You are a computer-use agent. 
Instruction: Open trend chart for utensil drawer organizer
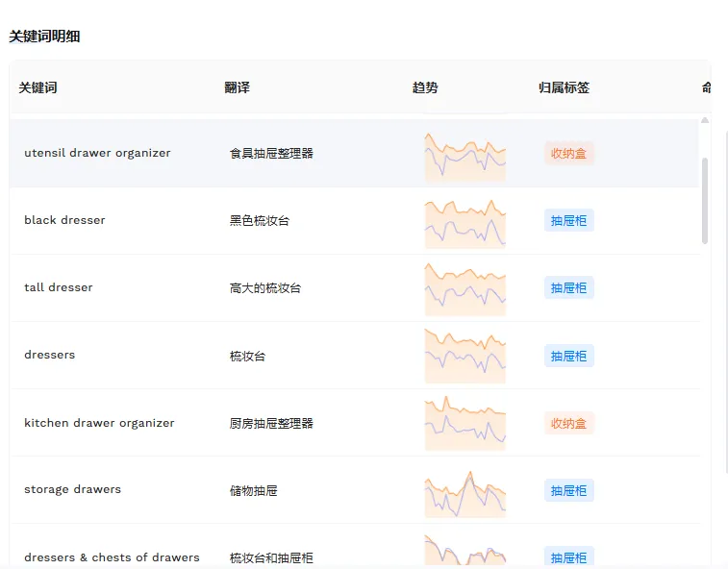464,157
